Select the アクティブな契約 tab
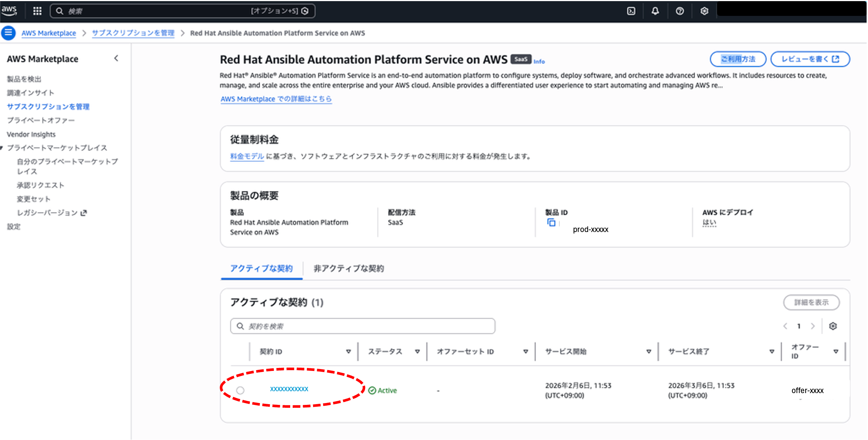This screenshot has height=440, width=868. pyautogui.click(x=261, y=269)
